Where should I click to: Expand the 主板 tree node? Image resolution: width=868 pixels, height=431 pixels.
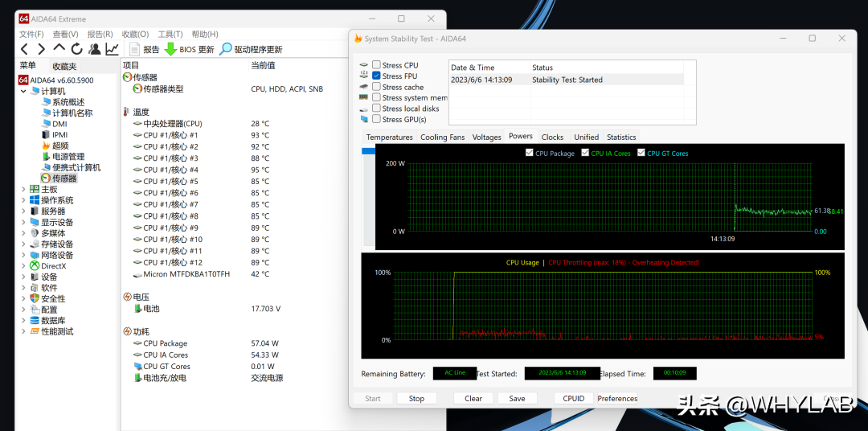click(23, 190)
